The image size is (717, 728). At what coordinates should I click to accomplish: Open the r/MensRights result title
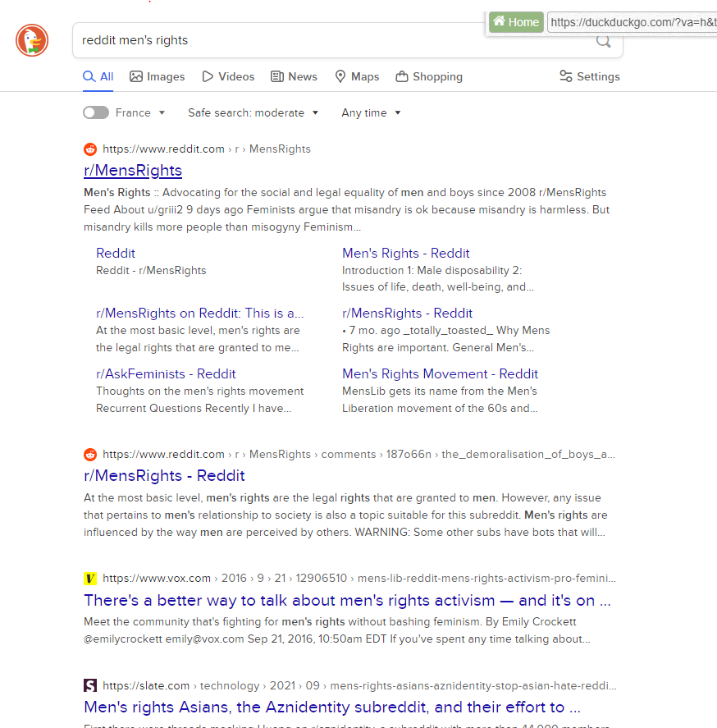tap(133, 171)
